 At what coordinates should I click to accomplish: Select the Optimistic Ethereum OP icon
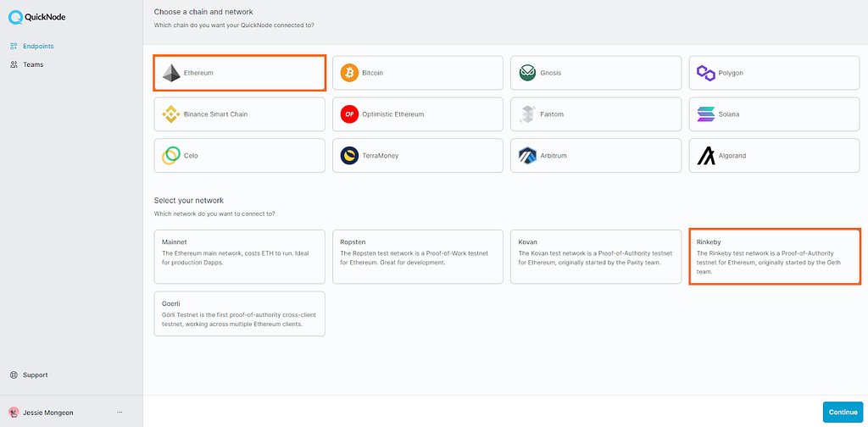(349, 114)
